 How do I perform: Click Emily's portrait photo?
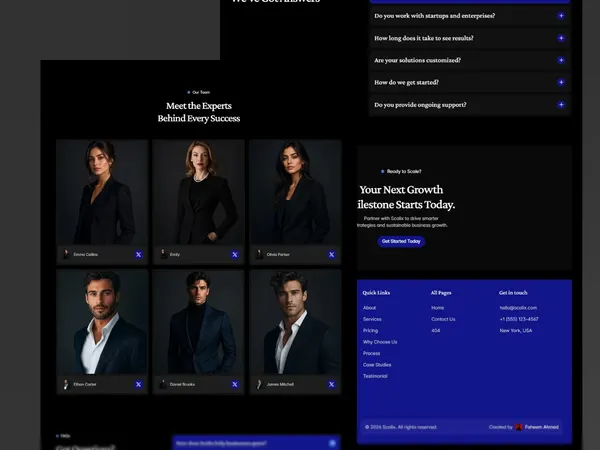pos(198,192)
